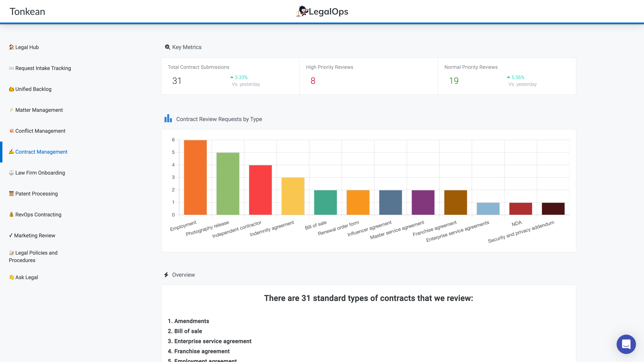Image resolution: width=644 pixels, height=362 pixels.
Task: Click the RevOps Contracting money bag icon
Action: [x=11, y=214]
